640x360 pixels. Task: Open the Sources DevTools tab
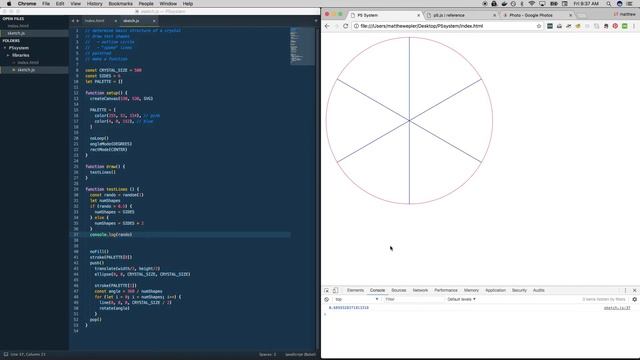[x=399, y=290]
